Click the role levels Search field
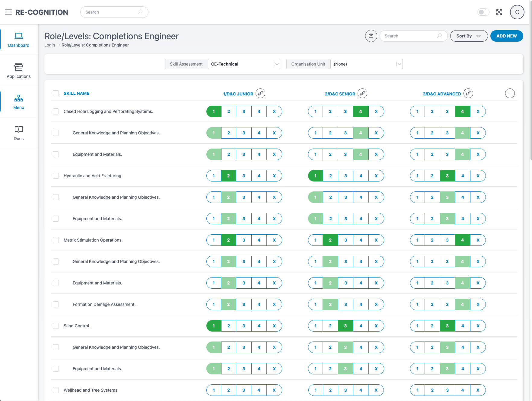The height and width of the screenshot is (401, 532). click(413, 36)
